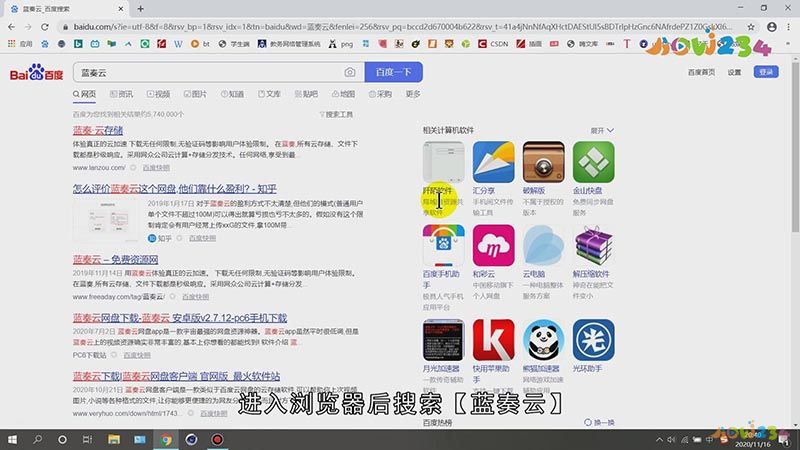
Task: Switch to the 文库 tab
Action: click(269, 94)
